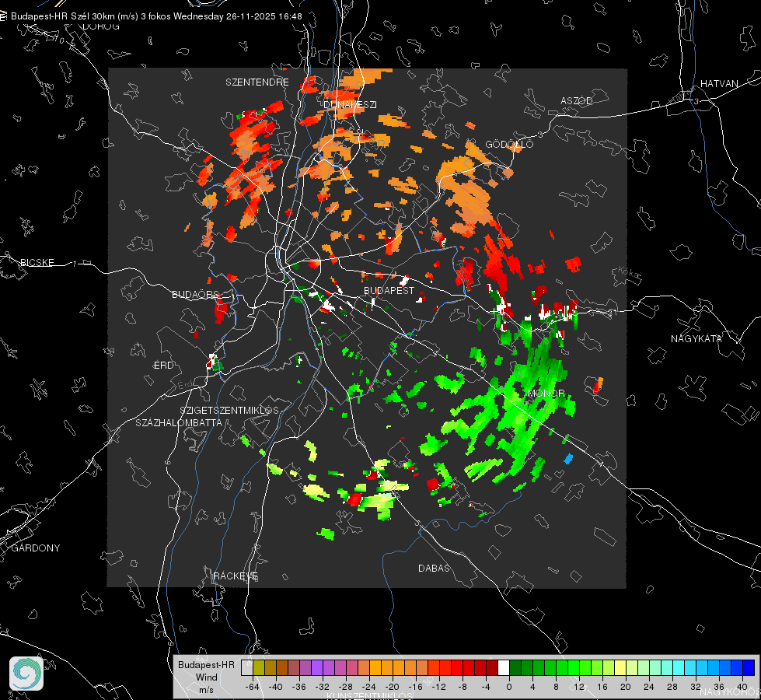Viewport: 761px width, 700px height.
Task: Click the BICSKE town label
Action: click(37, 262)
